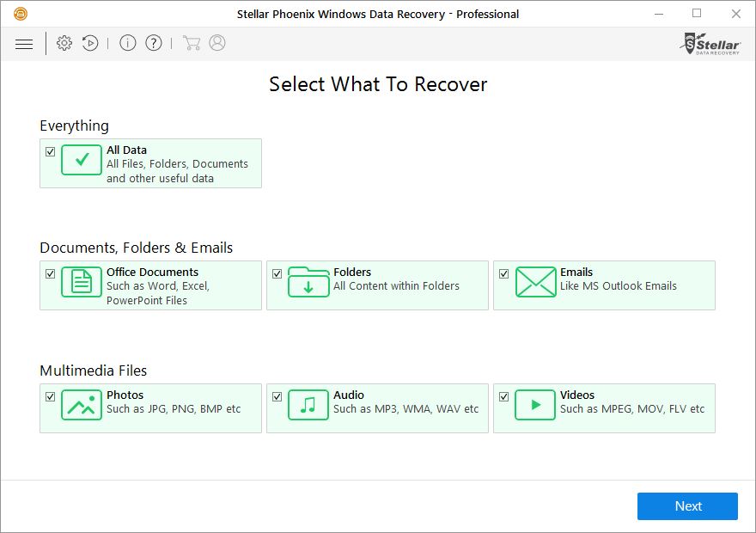Click the Next button
This screenshot has height=533, width=756.
[686, 505]
